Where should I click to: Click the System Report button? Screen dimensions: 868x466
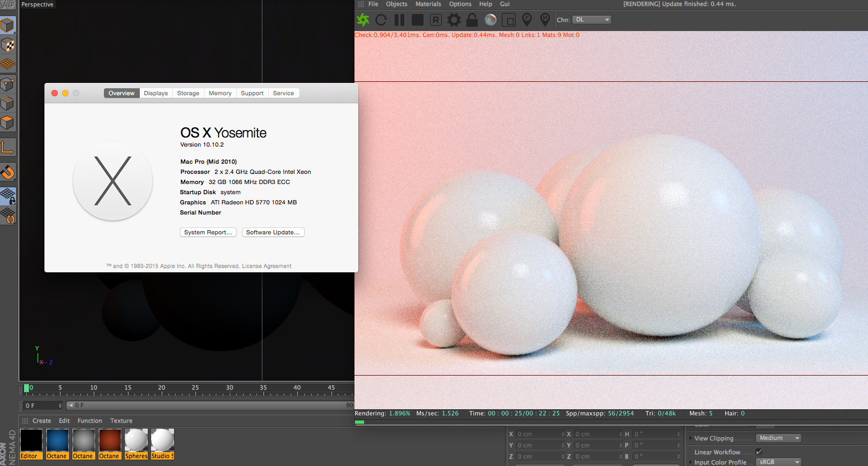[208, 232]
